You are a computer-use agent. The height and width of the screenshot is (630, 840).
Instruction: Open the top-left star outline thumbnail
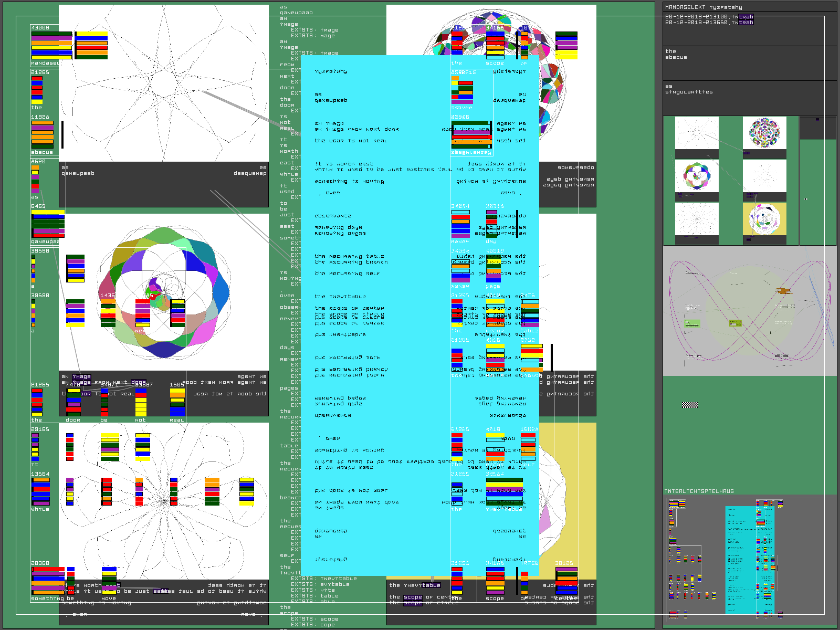pos(697,133)
